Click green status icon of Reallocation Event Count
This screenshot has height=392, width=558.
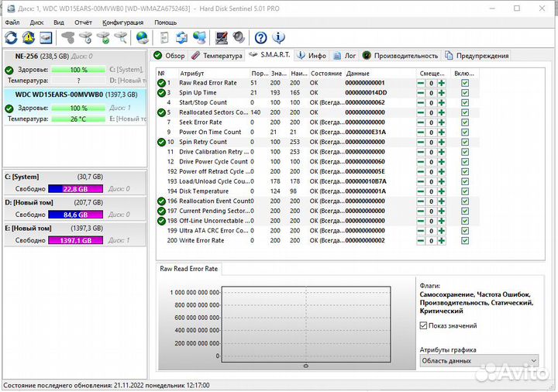tap(161, 201)
